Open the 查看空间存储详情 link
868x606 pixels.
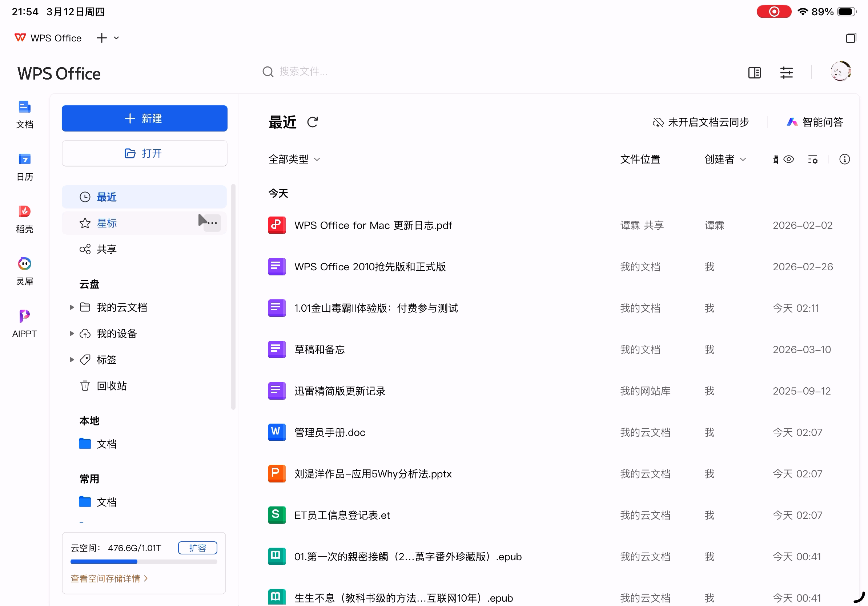click(x=109, y=578)
